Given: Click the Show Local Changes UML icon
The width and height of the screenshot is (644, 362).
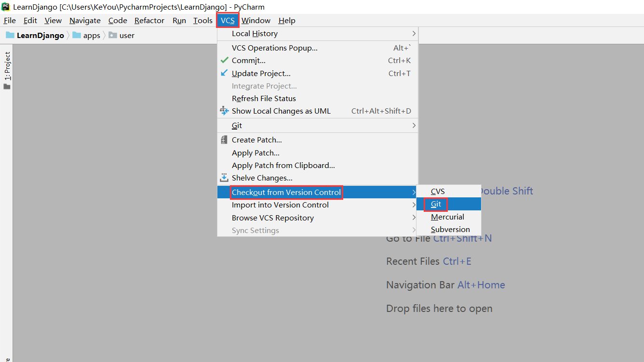Looking at the screenshot, I should (x=224, y=111).
